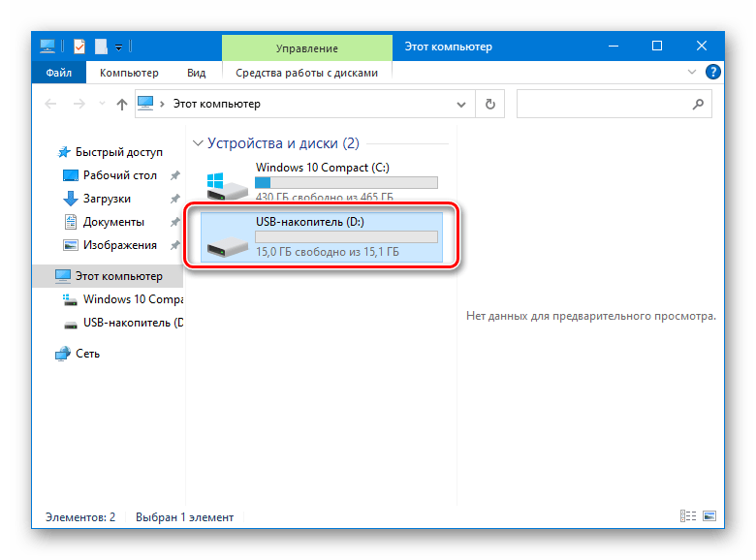Switch to the Вид ribbon tab
The width and height of the screenshot is (756, 560).
click(x=197, y=73)
